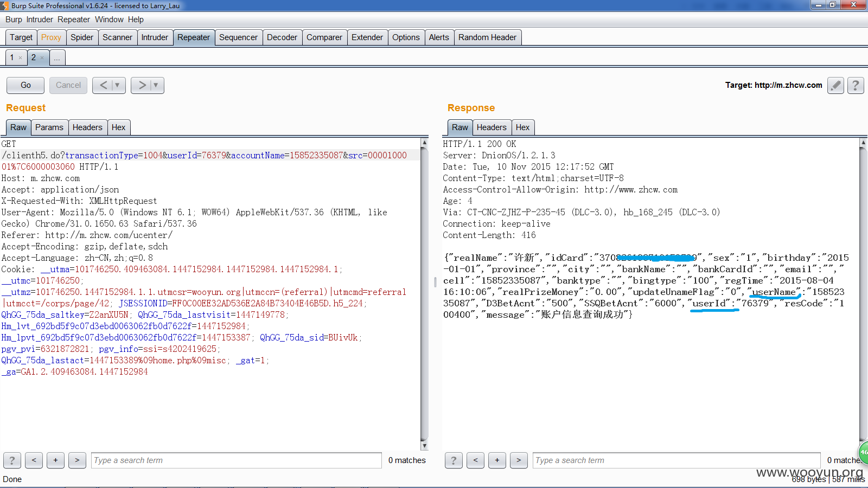868x488 pixels.
Task: Open the request Headers tab
Action: click(87, 127)
